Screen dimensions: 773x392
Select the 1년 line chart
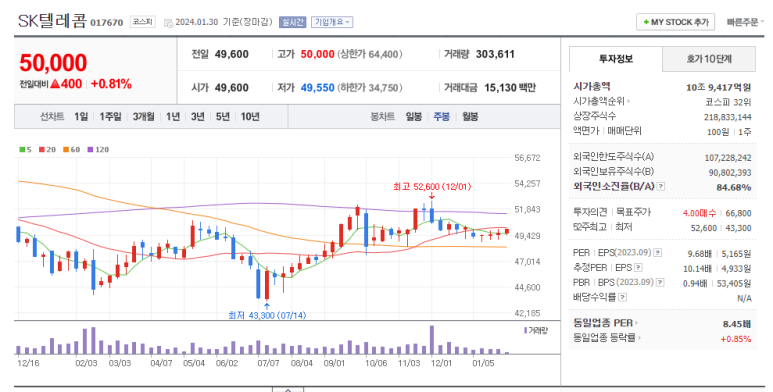point(173,117)
